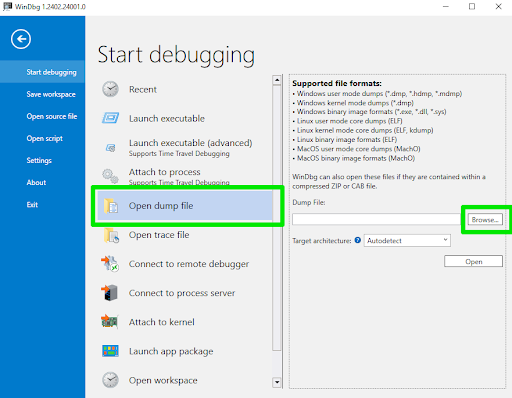The height and width of the screenshot is (398, 512).
Task: Click the Open dump file folder icon
Action: pyautogui.click(x=111, y=206)
